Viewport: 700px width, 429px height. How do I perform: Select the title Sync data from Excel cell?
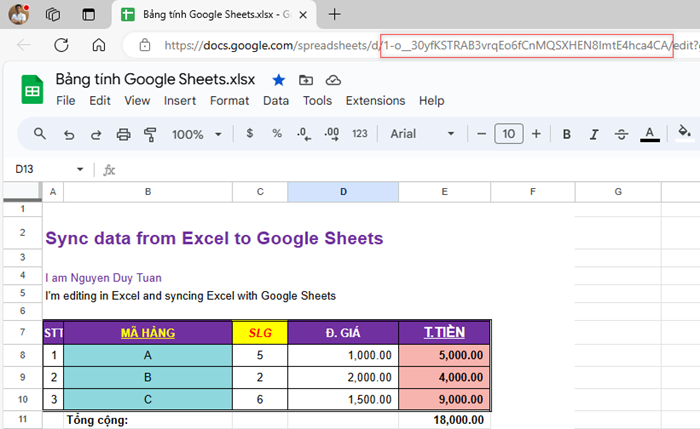coord(214,238)
